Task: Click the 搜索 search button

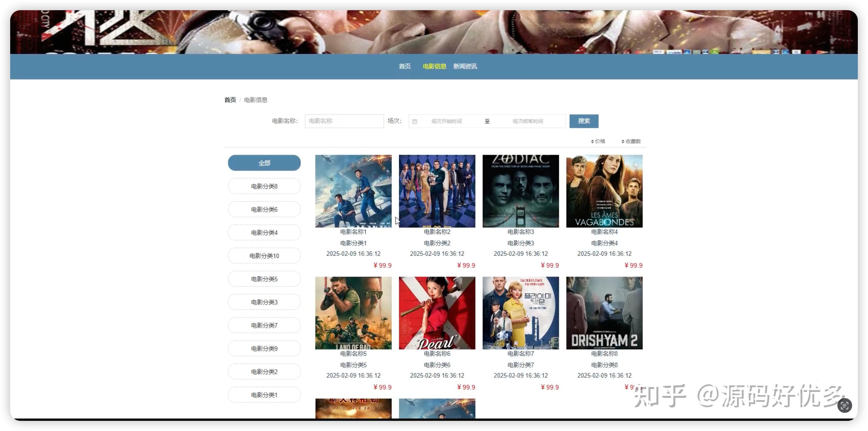Action: coord(584,121)
